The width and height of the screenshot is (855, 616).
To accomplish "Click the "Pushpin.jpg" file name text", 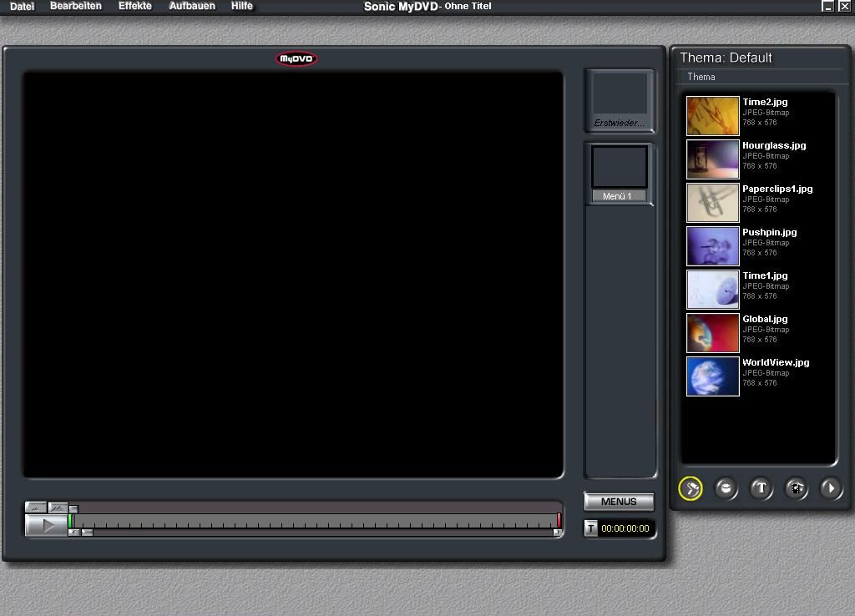I will pos(769,232).
